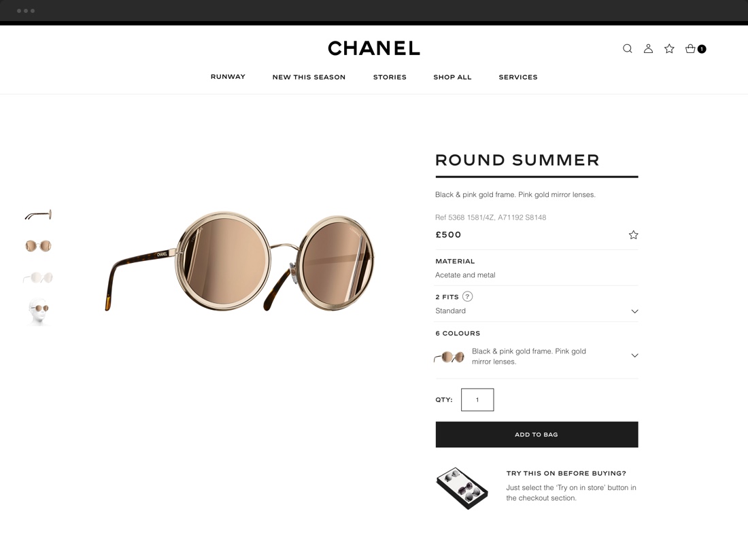This screenshot has height=560, width=748.
Task: Click the fits help question mark icon
Action: point(468,296)
